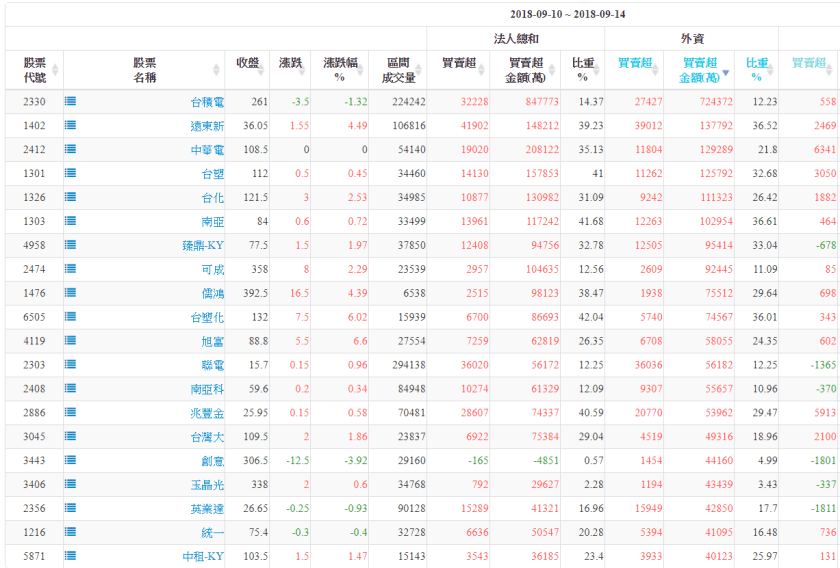The height and width of the screenshot is (568, 840).
Task: Sort by the 收盤 column header
Action: 247,70
